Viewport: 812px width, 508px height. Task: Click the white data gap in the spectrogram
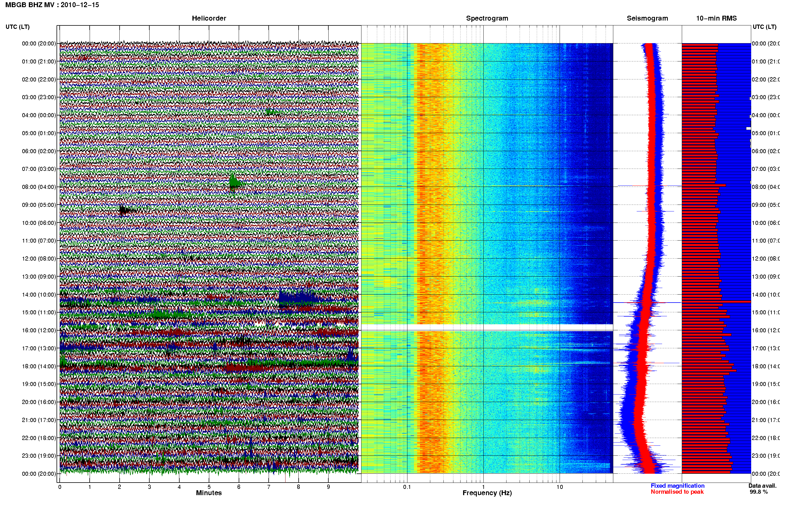click(x=487, y=328)
